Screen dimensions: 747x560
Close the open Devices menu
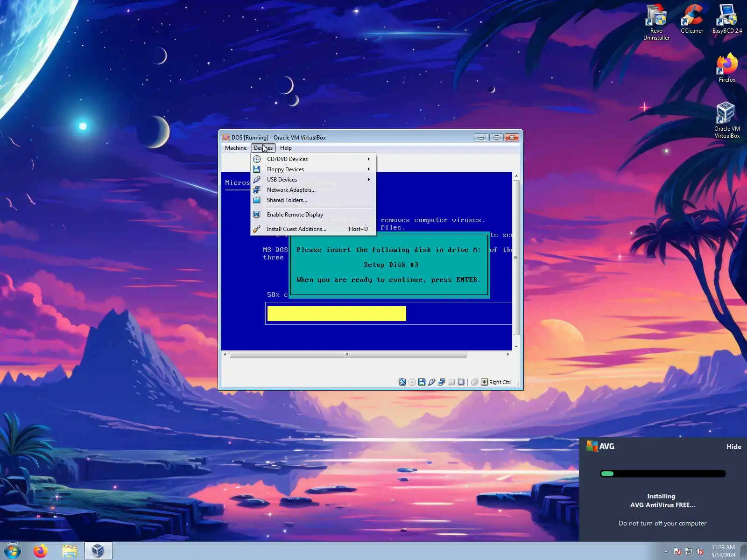tap(263, 148)
